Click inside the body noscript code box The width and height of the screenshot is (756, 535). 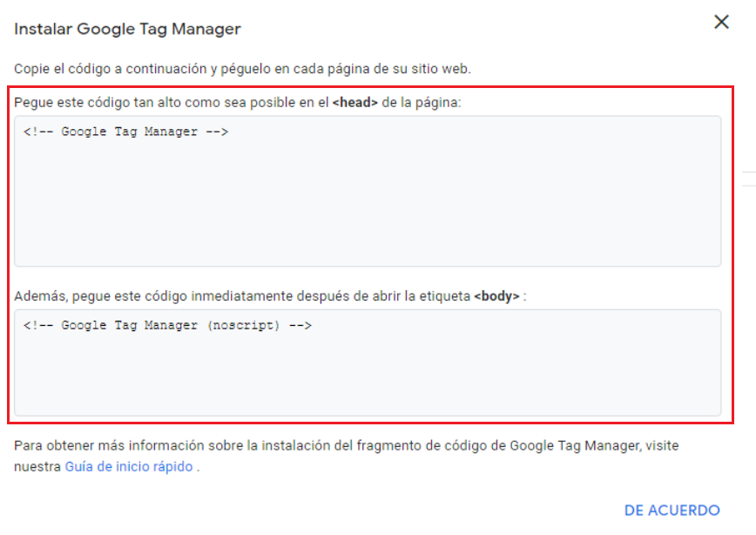tap(368, 362)
